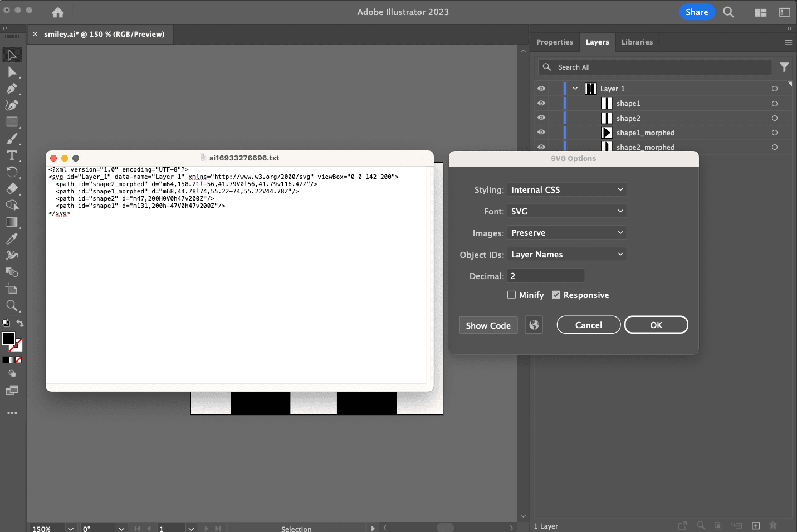Collapse the Layer 1 group
The width and height of the screenshot is (797, 532).
(x=575, y=88)
